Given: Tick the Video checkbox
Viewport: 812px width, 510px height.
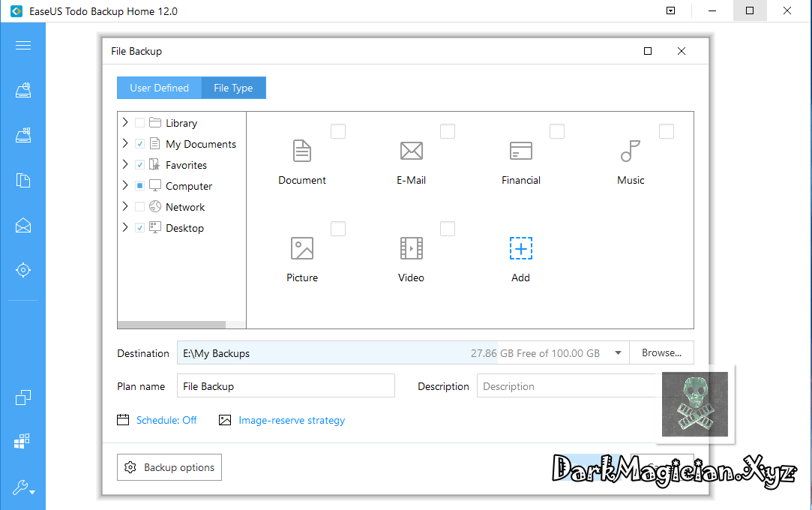Looking at the screenshot, I should (448, 228).
